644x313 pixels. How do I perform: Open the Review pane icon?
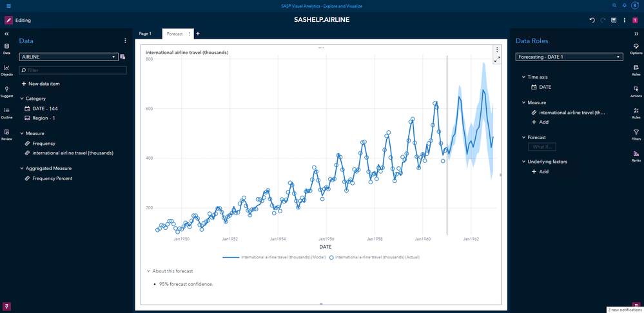click(x=6, y=134)
